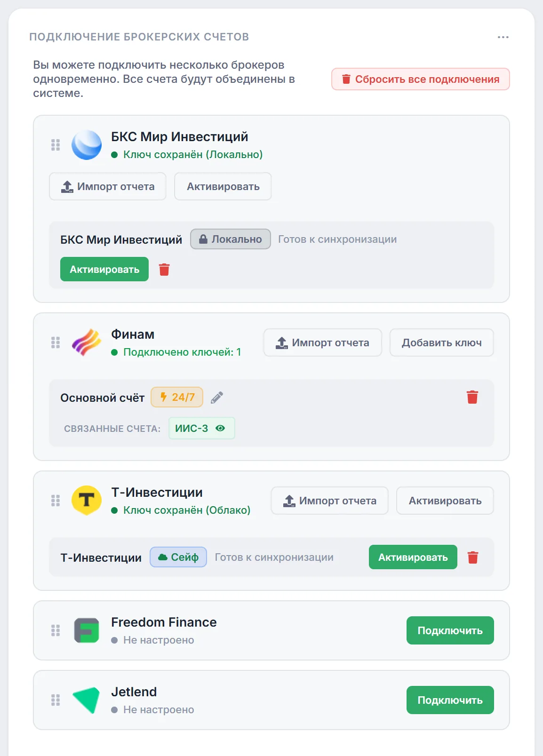Click the Локально storage badge

(x=231, y=239)
